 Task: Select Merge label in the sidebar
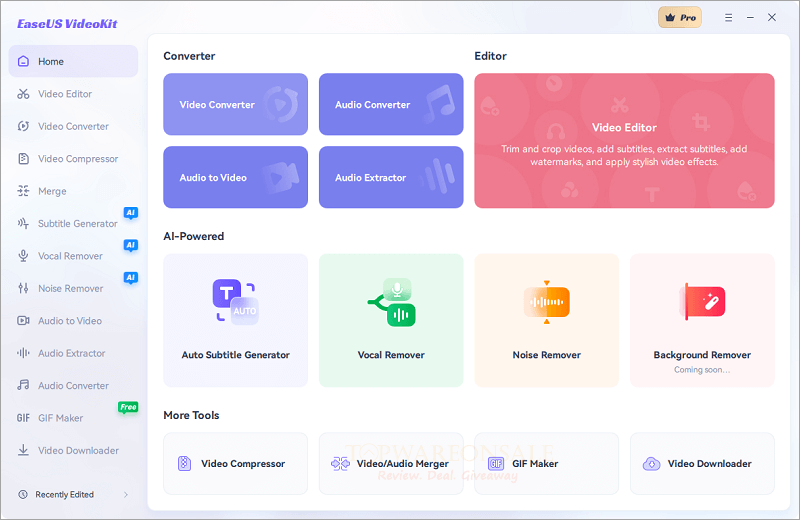coord(52,191)
